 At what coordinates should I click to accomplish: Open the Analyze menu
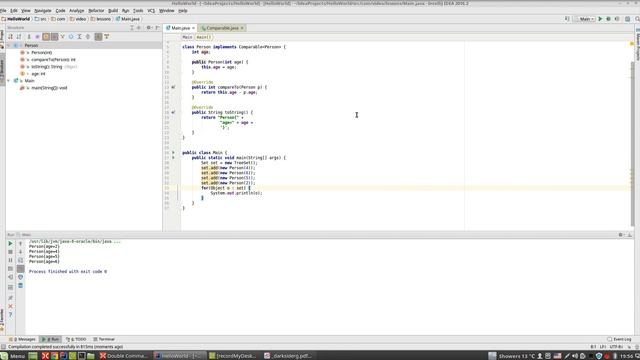(x=76, y=11)
